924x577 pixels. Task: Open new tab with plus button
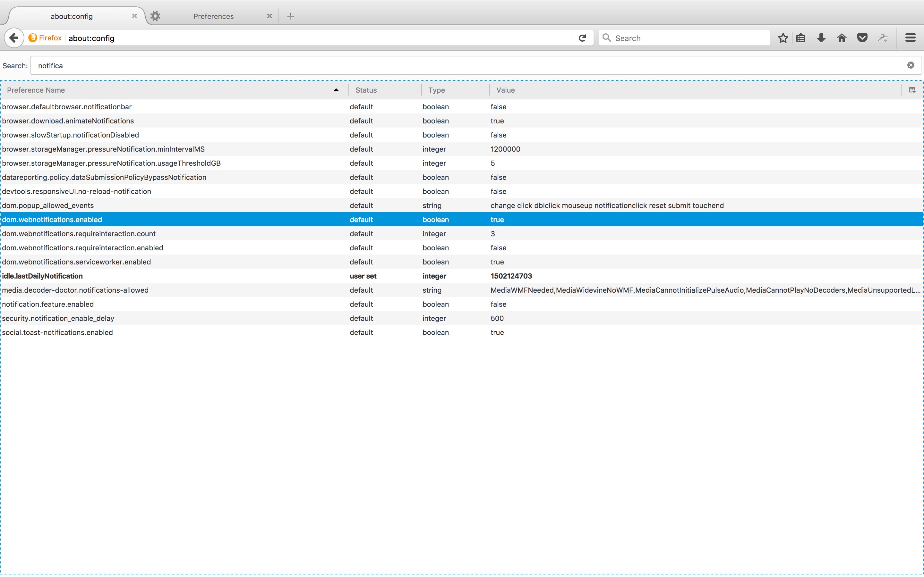[x=291, y=16]
